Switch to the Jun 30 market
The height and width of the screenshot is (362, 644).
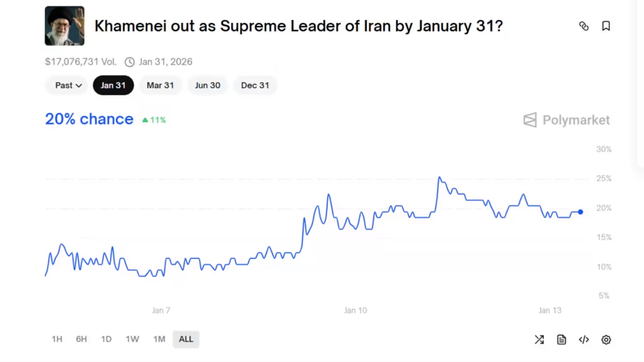click(x=208, y=85)
